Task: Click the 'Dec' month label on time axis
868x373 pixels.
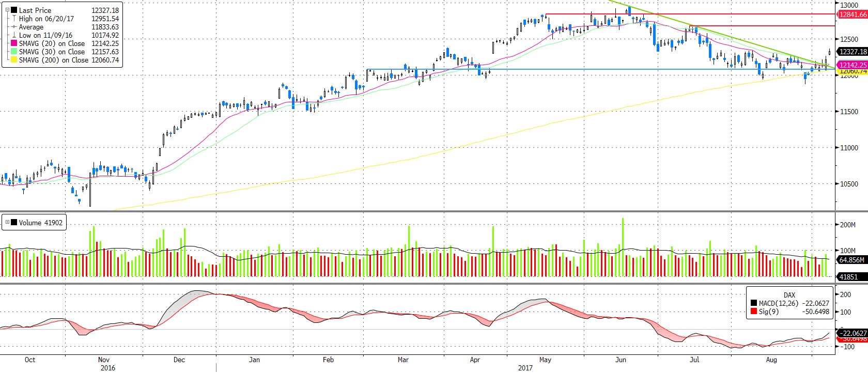Action: pyautogui.click(x=179, y=360)
